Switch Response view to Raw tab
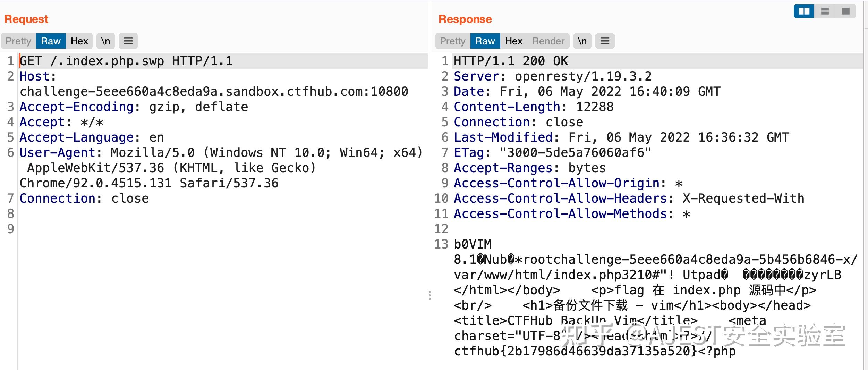 click(x=485, y=41)
